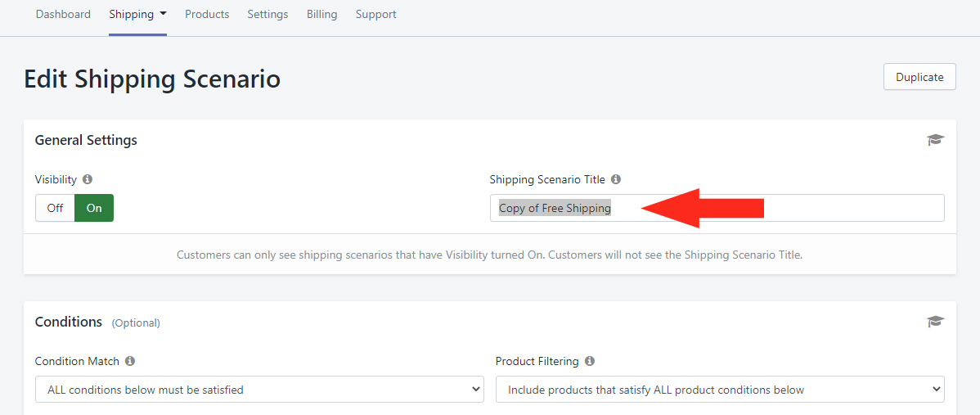Click the Visibility info icon

[x=88, y=179]
